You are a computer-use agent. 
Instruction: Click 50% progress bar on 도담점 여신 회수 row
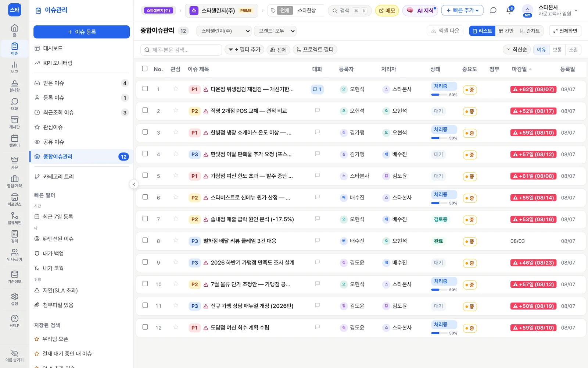click(440, 333)
